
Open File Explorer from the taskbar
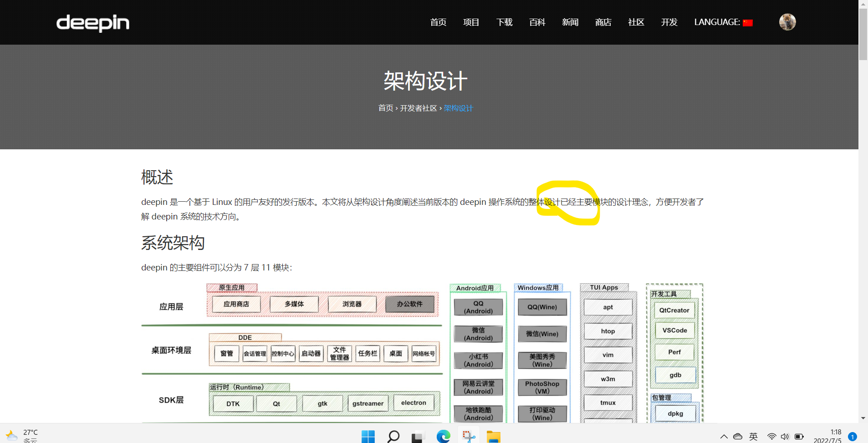[x=493, y=436]
